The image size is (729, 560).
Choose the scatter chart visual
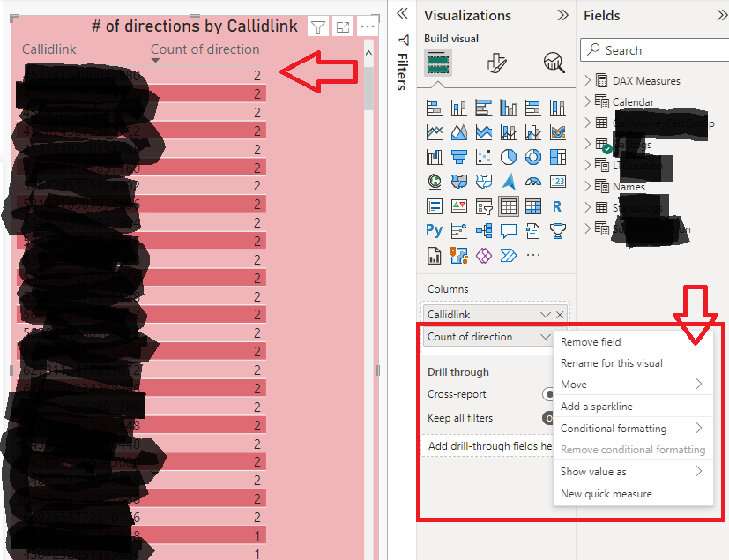(484, 157)
